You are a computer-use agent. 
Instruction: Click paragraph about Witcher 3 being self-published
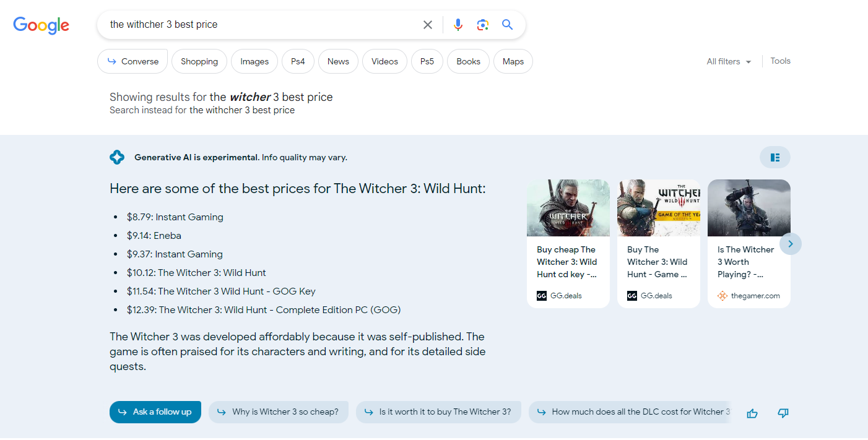(298, 352)
